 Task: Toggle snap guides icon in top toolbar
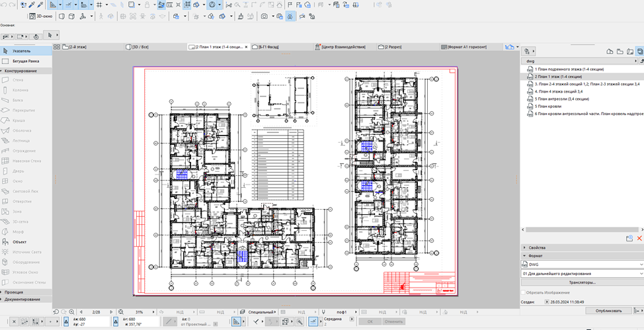[x=68, y=5]
